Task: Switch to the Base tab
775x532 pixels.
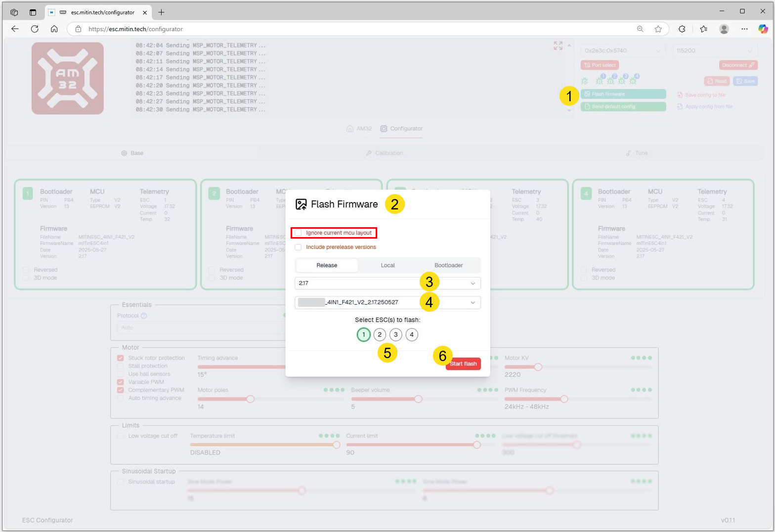Action: (x=132, y=153)
